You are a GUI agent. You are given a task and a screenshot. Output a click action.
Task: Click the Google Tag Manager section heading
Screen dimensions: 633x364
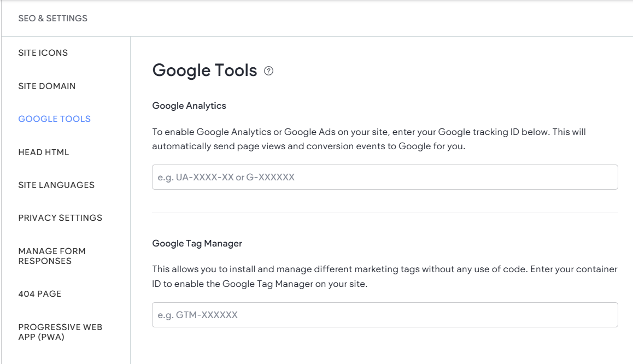point(197,243)
